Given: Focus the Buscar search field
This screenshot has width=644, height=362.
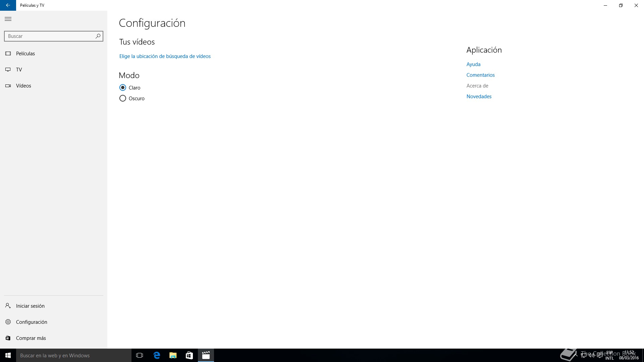Looking at the screenshot, I should [x=50, y=36].
